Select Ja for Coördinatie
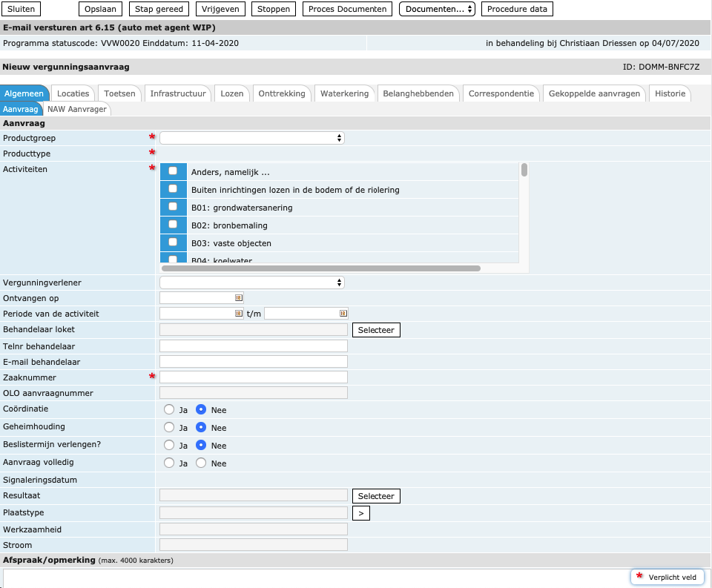The image size is (712, 588). point(169,410)
